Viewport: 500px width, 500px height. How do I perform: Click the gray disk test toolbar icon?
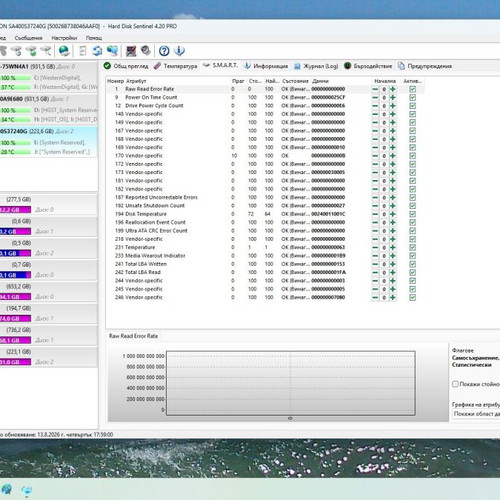146,51
